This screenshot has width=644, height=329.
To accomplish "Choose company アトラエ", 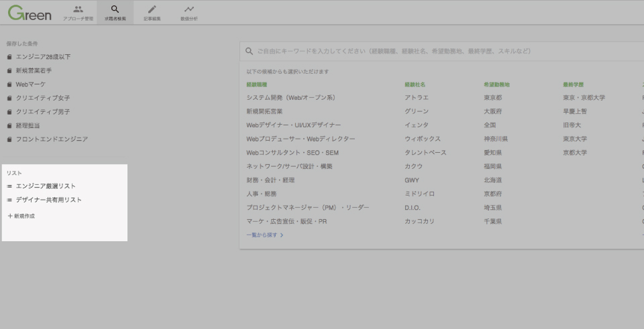I will [x=417, y=98].
